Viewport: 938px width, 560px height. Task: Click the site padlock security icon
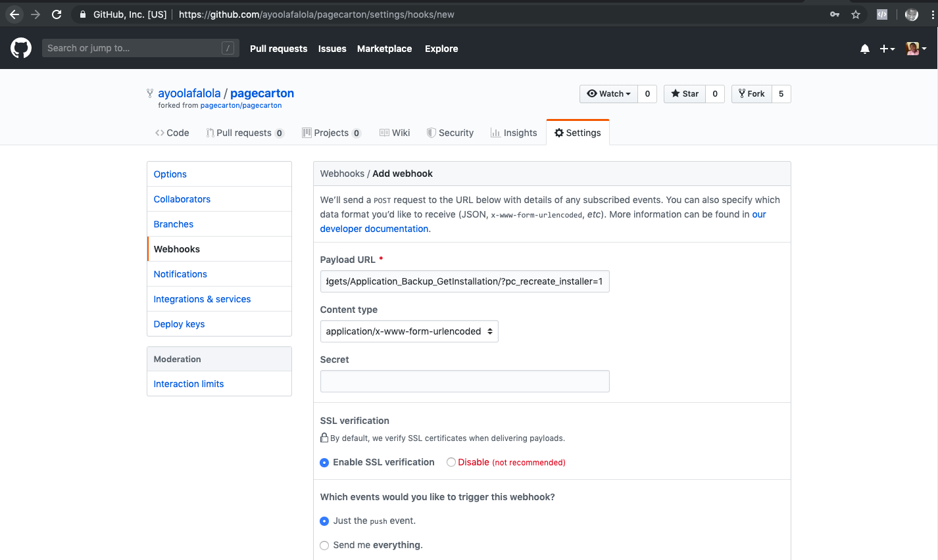82,14
